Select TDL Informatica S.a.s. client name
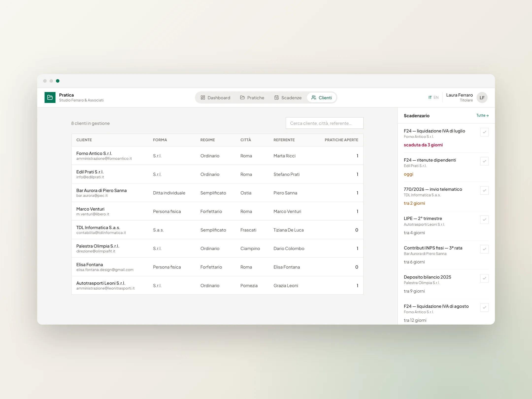The width and height of the screenshot is (532, 399). tap(98, 228)
